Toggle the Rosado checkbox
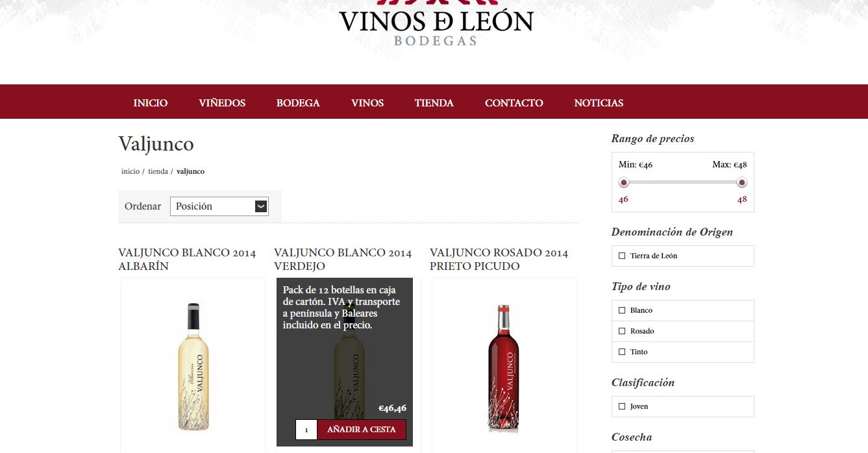Screen dimensions: 868x453 [x=622, y=331]
